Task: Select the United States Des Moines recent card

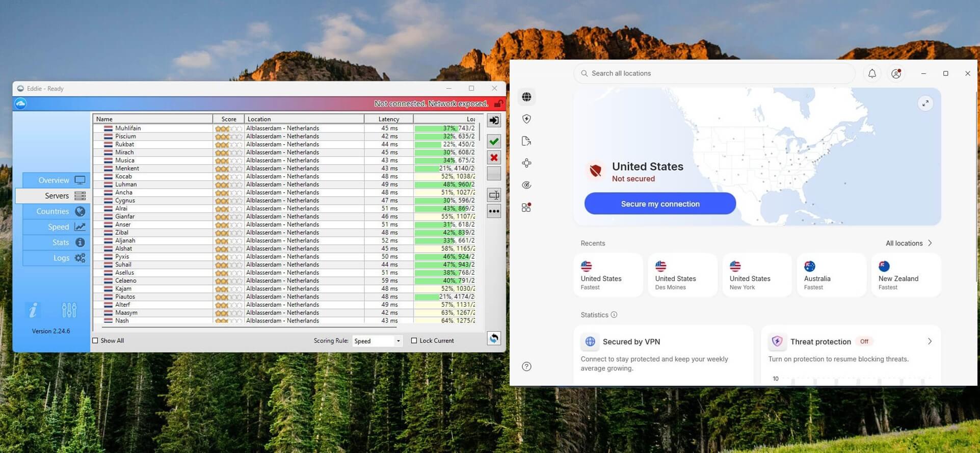Action: point(683,275)
